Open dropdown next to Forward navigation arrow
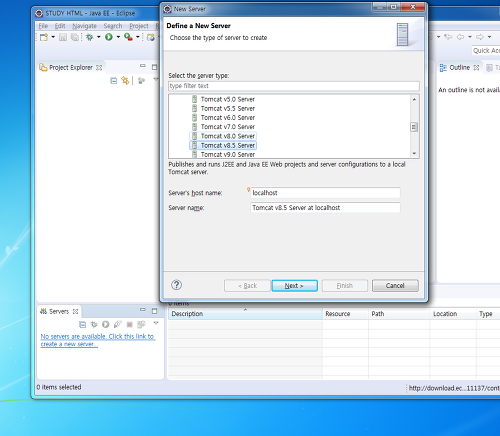The width and height of the screenshot is (500, 436). 489,37
